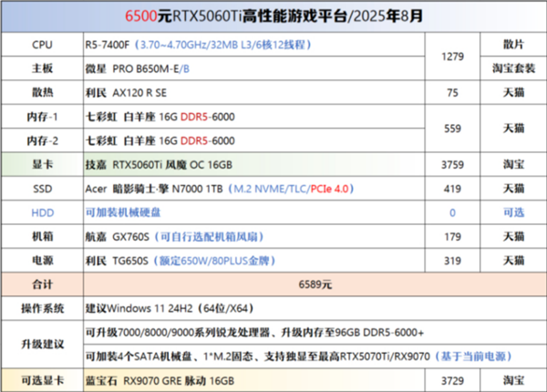Select the cooler price 75
The image size is (547, 392).
[452, 92]
